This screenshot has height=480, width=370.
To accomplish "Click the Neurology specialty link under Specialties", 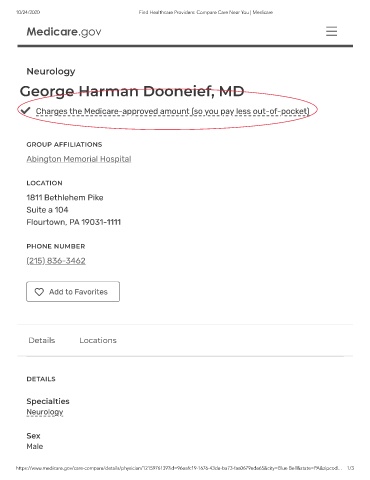I will 45,412.
